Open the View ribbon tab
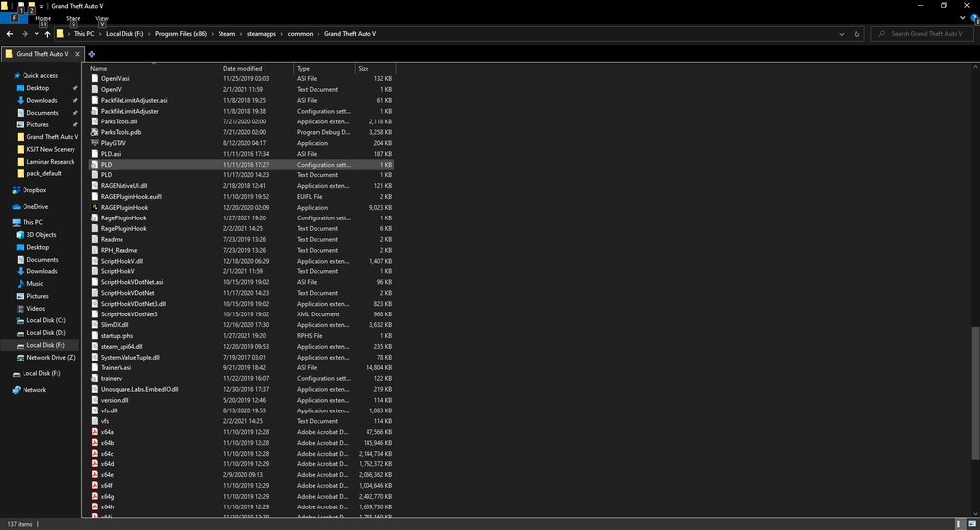980x530 pixels. click(x=102, y=19)
